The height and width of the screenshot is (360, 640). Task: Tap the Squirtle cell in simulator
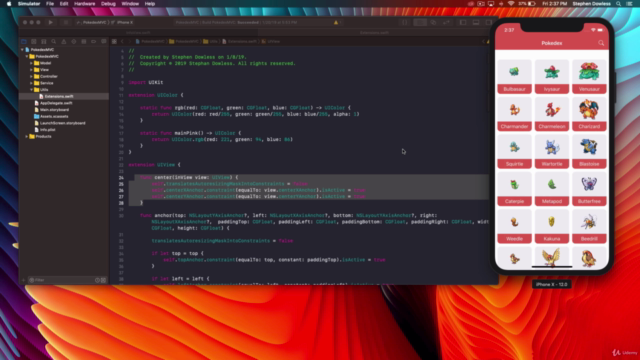pos(514,151)
